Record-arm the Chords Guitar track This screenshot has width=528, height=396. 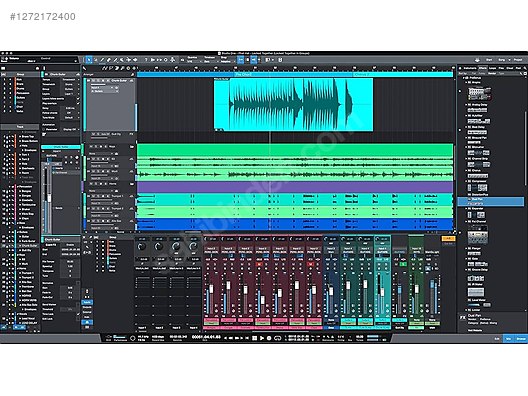pyautogui.click(x=103, y=81)
